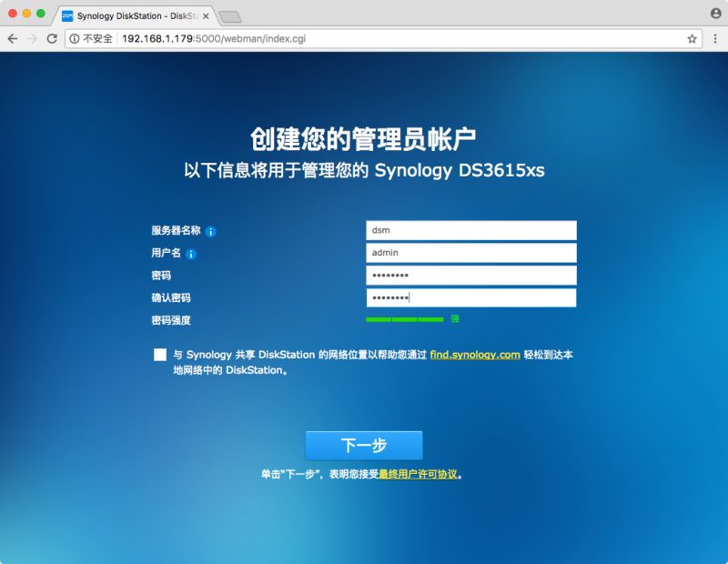The width and height of the screenshot is (728, 564).
Task: Click the macOS yellow minimize button
Action: tap(27, 14)
